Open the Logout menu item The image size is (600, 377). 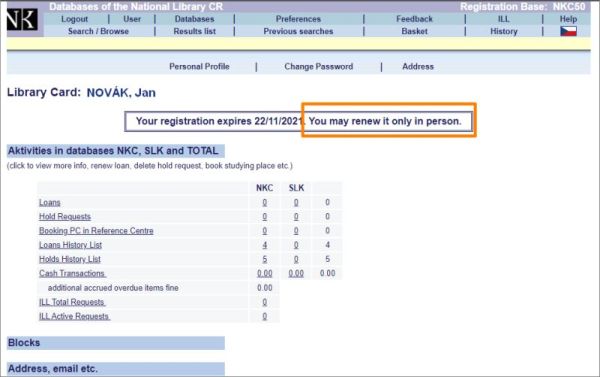(75, 19)
